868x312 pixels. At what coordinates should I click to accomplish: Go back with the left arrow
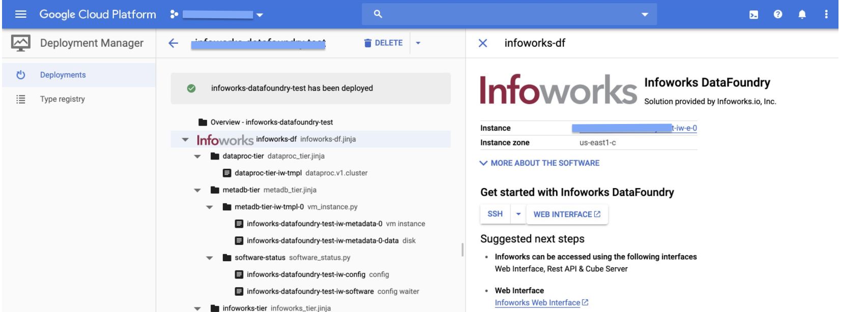click(x=173, y=43)
